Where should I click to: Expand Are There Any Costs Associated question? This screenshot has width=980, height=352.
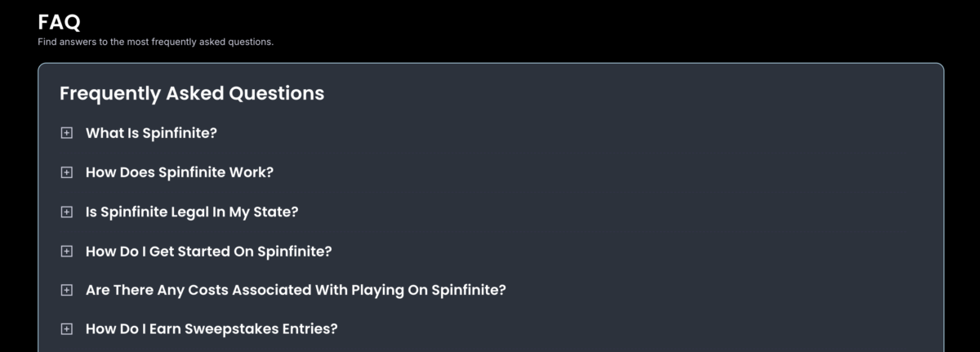click(x=296, y=290)
